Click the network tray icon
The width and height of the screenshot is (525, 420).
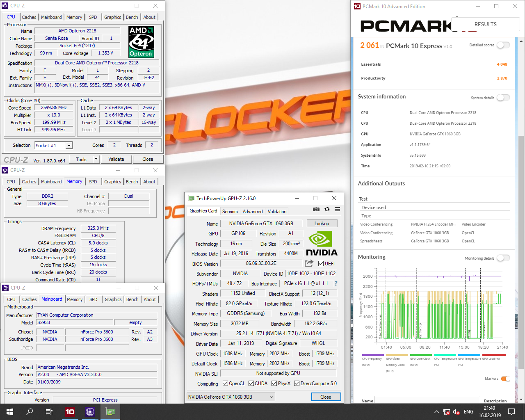click(x=447, y=412)
